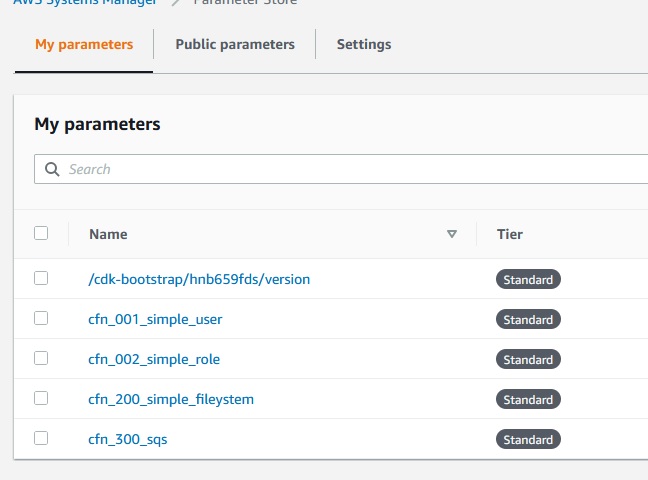View the cfn_300_sqs parameter

[128, 439]
